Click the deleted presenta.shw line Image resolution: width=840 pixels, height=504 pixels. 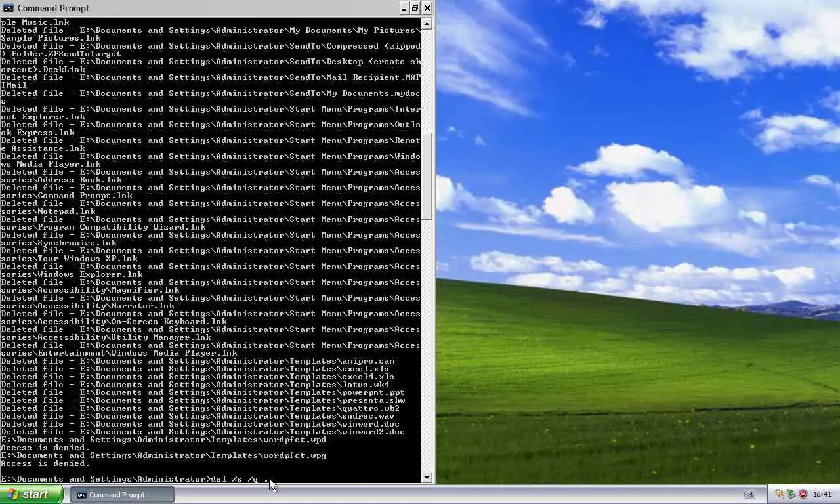[x=203, y=400]
